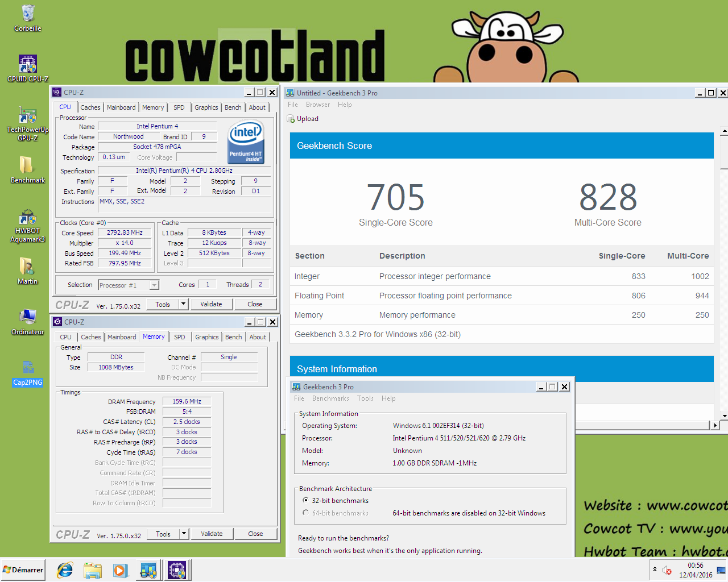Click the Geekbench horizontal scrollbar right arrow
The width and height of the screenshot is (728, 582).
pyautogui.click(x=715, y=425)
